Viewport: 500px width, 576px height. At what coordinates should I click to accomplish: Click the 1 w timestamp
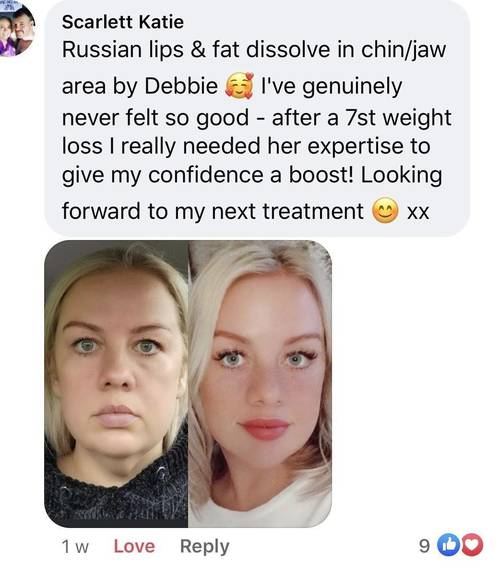coord(75,546)
